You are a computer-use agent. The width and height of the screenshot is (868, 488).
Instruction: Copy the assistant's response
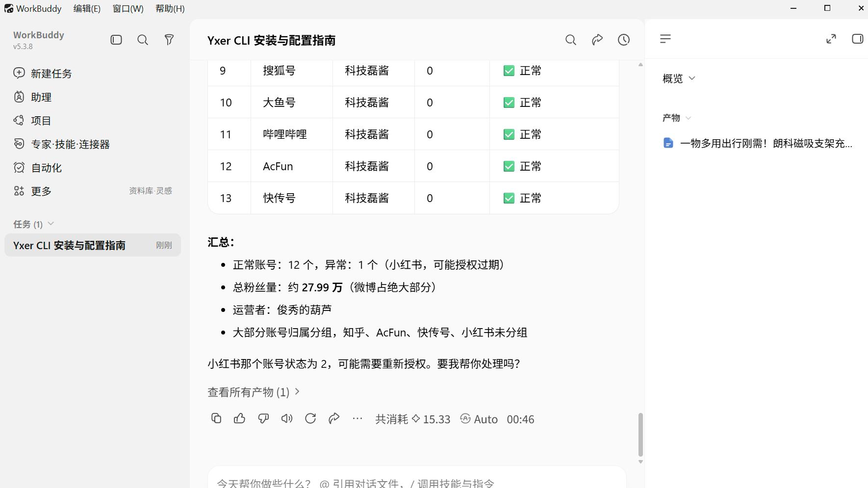[x=216, y=418]
